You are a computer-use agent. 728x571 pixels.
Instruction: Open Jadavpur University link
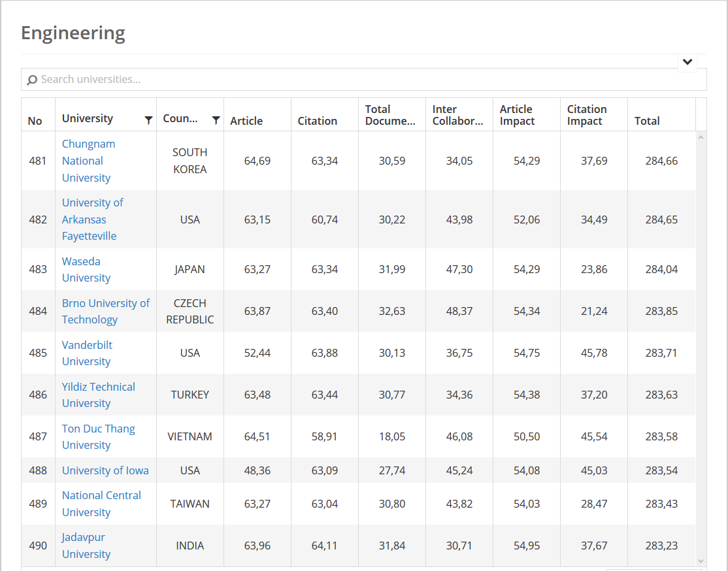point(86,546)
